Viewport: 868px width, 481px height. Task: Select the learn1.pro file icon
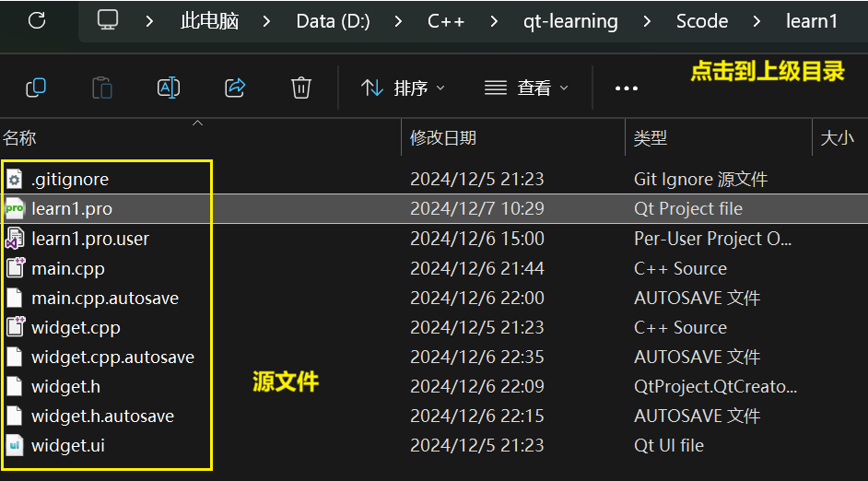(x=15, y=208)
